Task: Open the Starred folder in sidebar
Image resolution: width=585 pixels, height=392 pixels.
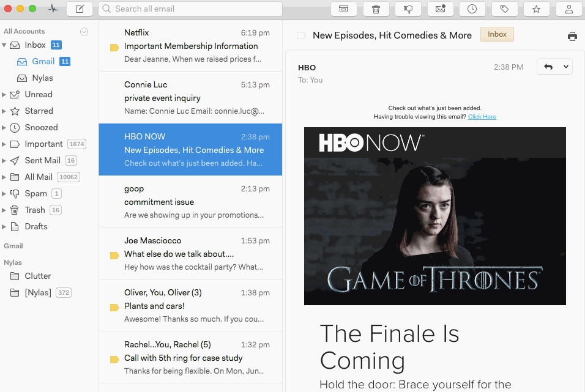Action: tap(39, 111)
